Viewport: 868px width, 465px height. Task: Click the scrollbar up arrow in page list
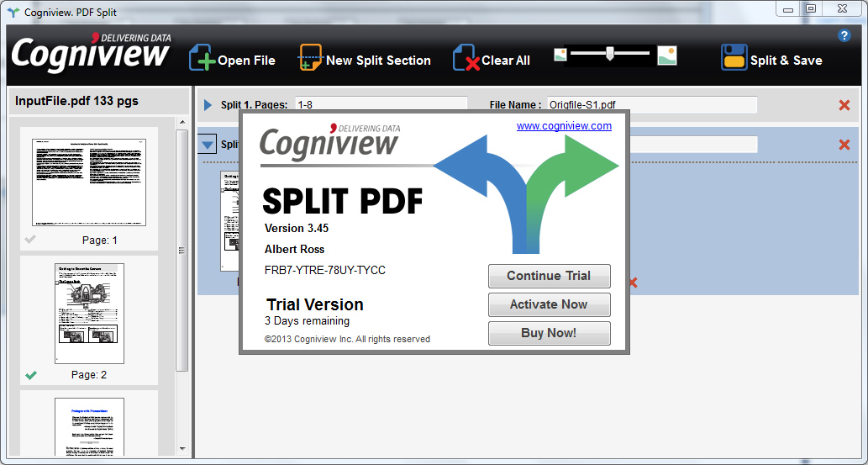click(x=182, y=123)
